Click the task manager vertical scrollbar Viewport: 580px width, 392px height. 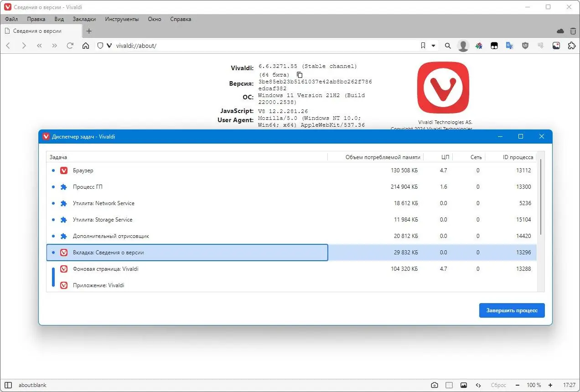(x=541, y=197)
